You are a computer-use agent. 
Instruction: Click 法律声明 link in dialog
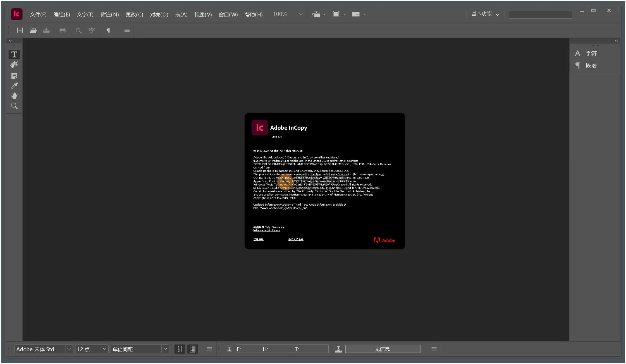click(259, 239)
